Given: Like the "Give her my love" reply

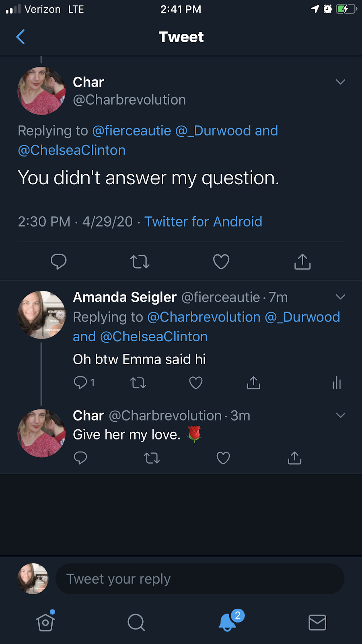Looking at the screenshot, I should coord(223,458).
